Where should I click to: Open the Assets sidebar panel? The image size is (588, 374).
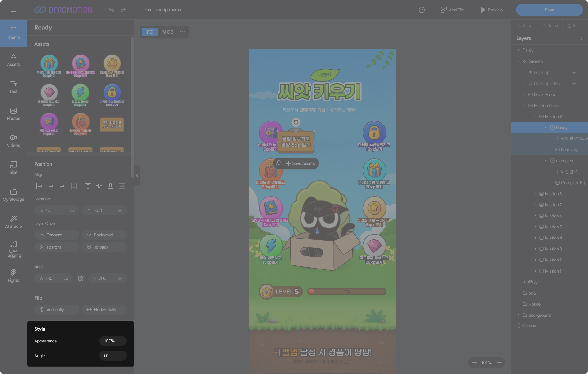pos(13,60)
